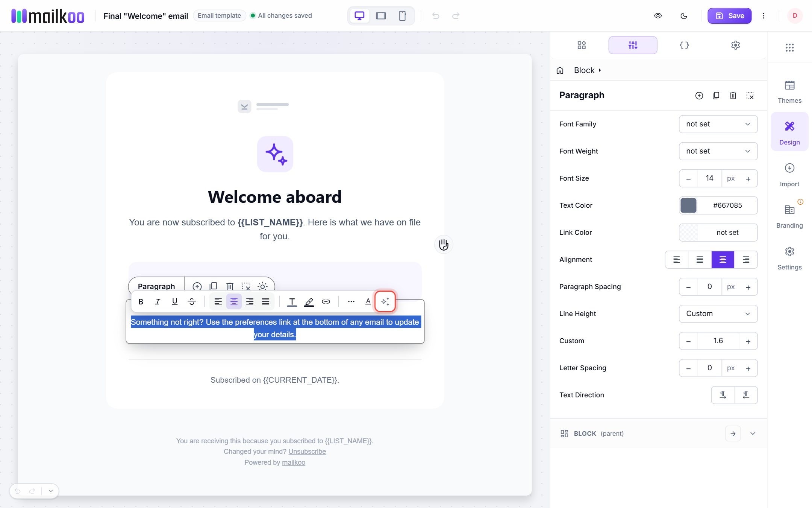Image resolution: width=812 pixels, height=508 pixels.
Task: Set panel Alignment to left
Action: point(677,260)
